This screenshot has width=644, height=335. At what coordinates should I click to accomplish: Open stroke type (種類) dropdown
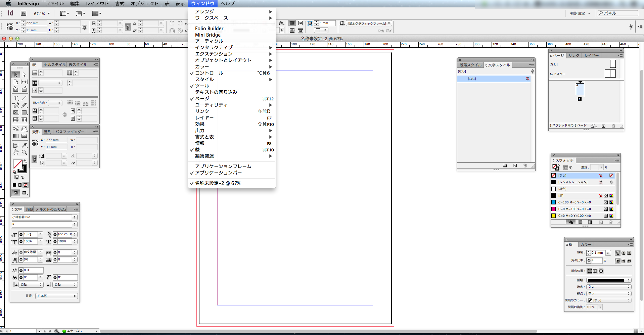pos(609,280)
